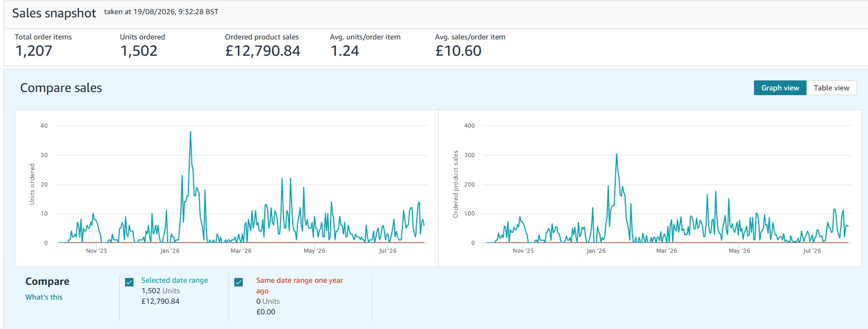Click the Avg. sales/order item value £10.60
This screenshot has width=868, height=329.
tap(458, 51)
